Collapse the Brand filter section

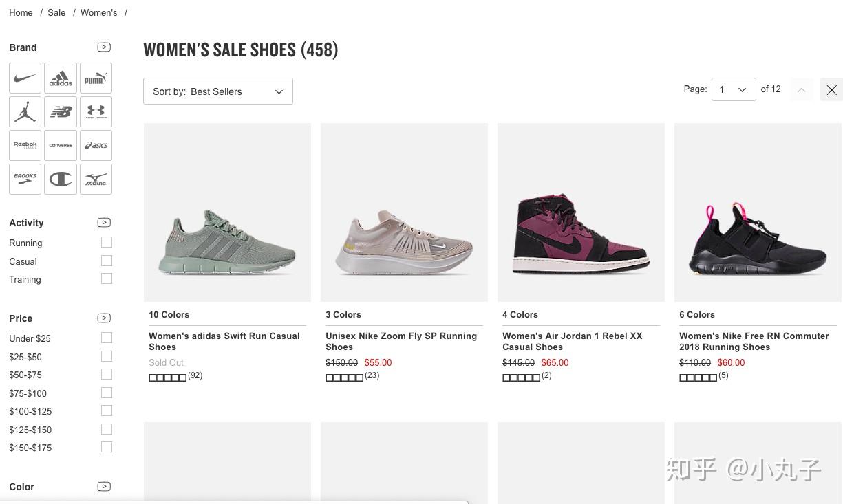(104, 47)
